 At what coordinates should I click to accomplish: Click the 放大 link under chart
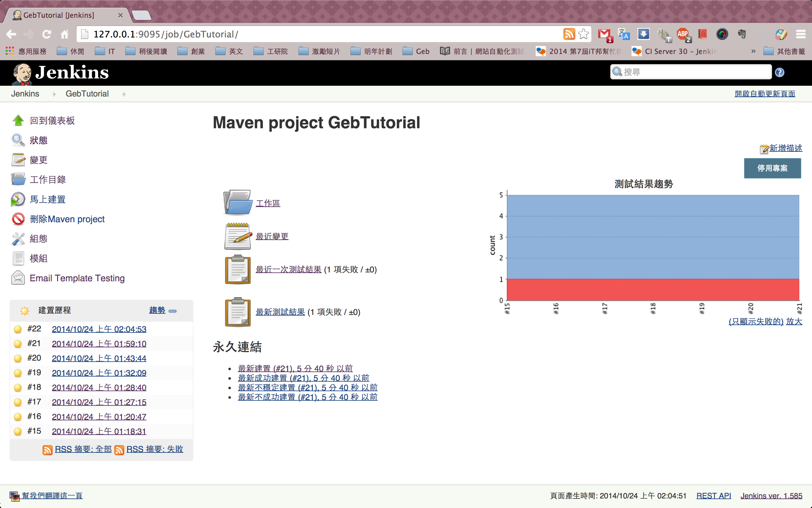pos(794,322)
